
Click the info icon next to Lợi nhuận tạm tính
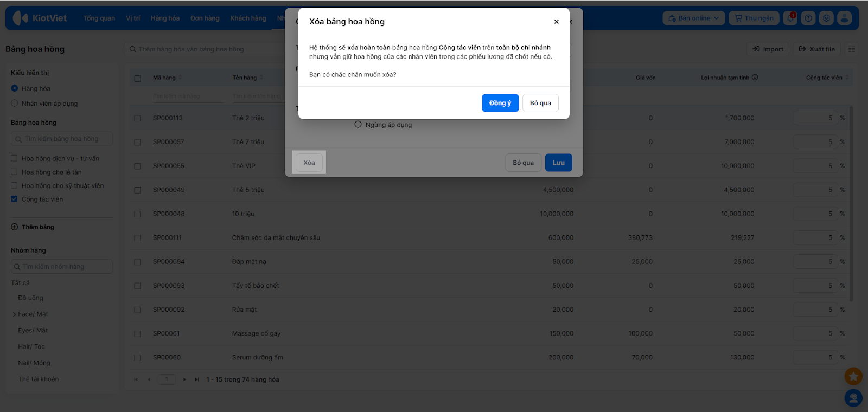point(755,78)
